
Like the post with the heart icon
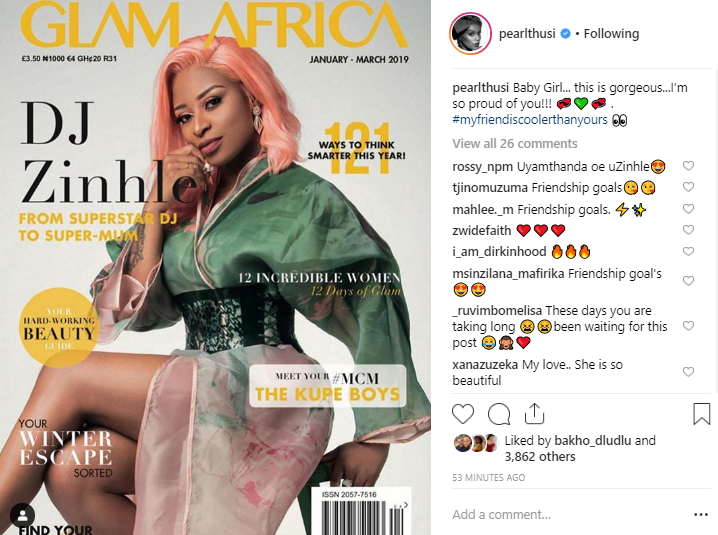(463, 414)
